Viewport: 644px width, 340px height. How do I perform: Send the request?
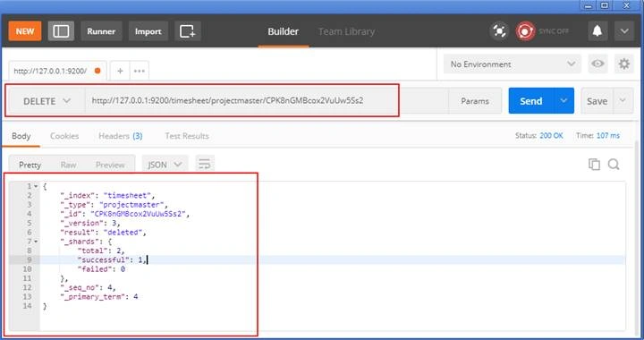tap(531, 101)
